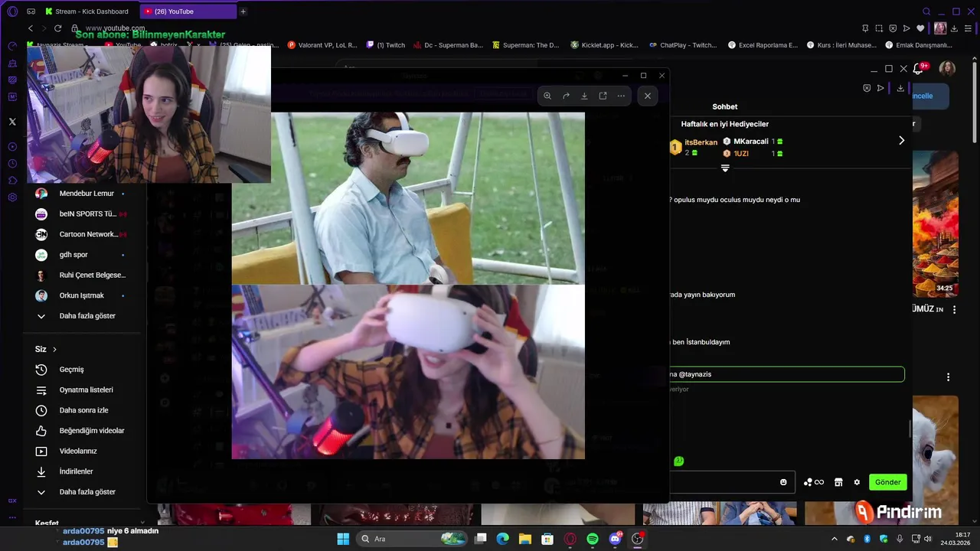This screenshot has height=551, width=980.
Task: Click the pin icon in browser toolbar
Action: tap(865, 28)
